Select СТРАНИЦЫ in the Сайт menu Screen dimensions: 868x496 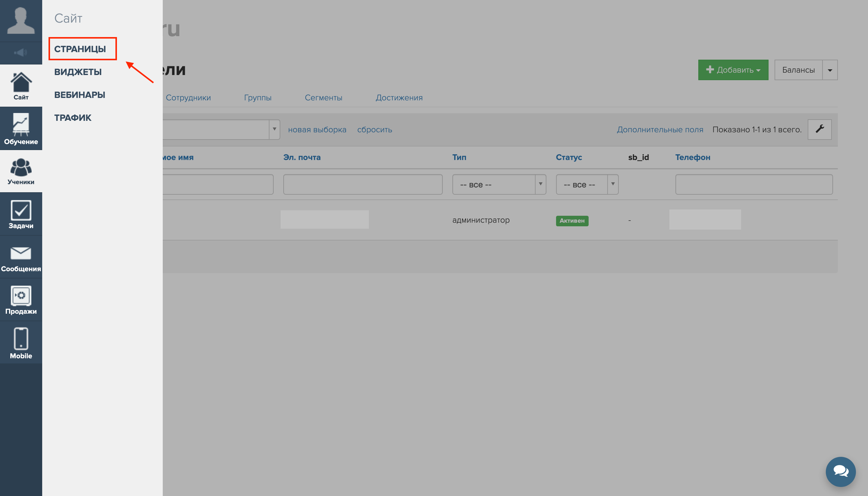(80, 49)
